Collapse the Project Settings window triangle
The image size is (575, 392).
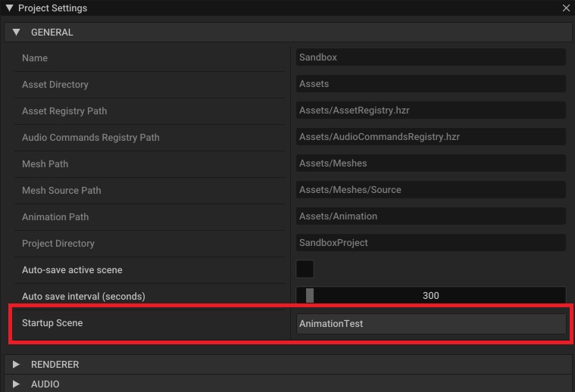(x=9, y=8)
